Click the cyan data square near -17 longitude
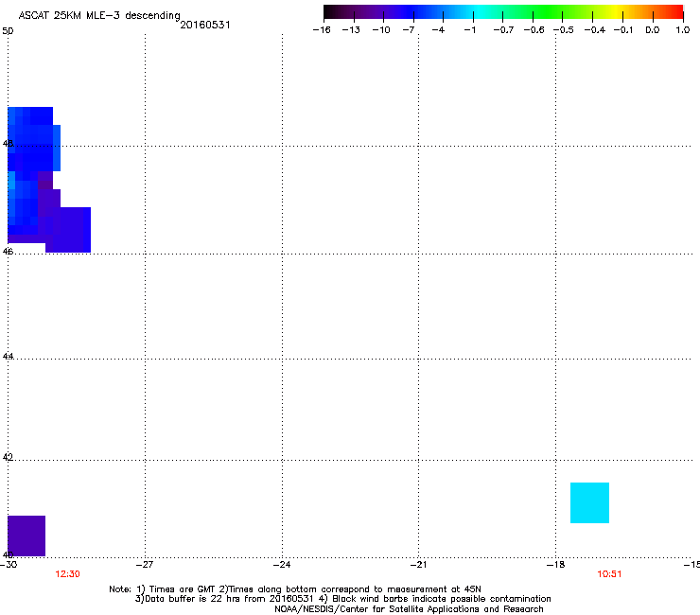The width and height of the screenshot is (700, 615). pyautogui.click(x=589, y=503)
